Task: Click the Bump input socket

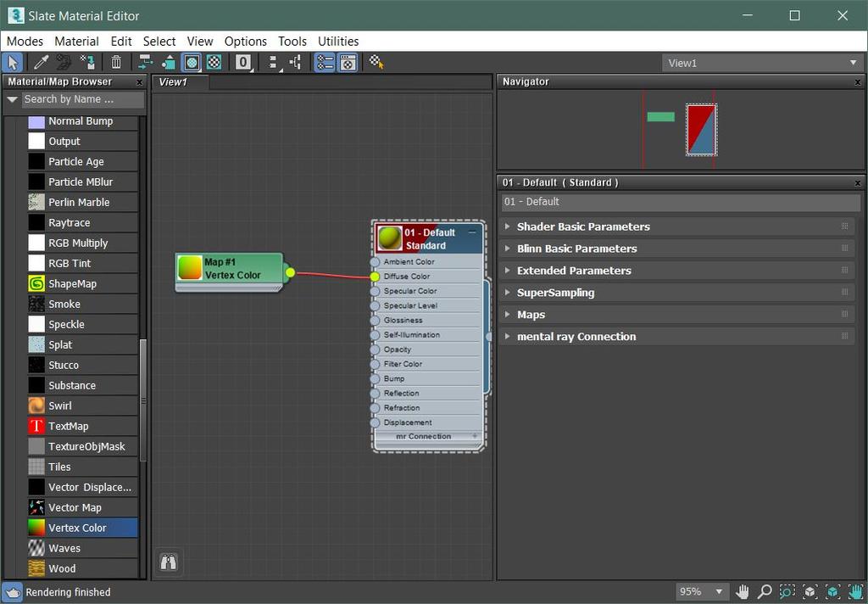Action: 375,379
